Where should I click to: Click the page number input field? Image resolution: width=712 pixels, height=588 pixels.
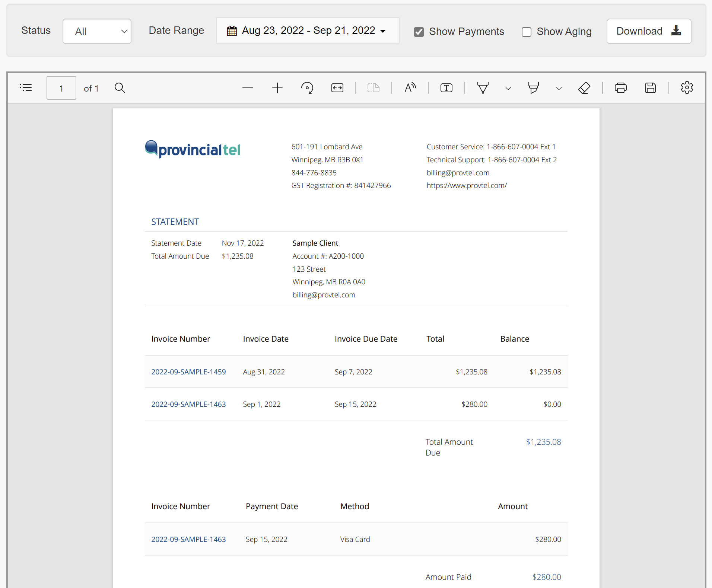click(61, 88)
